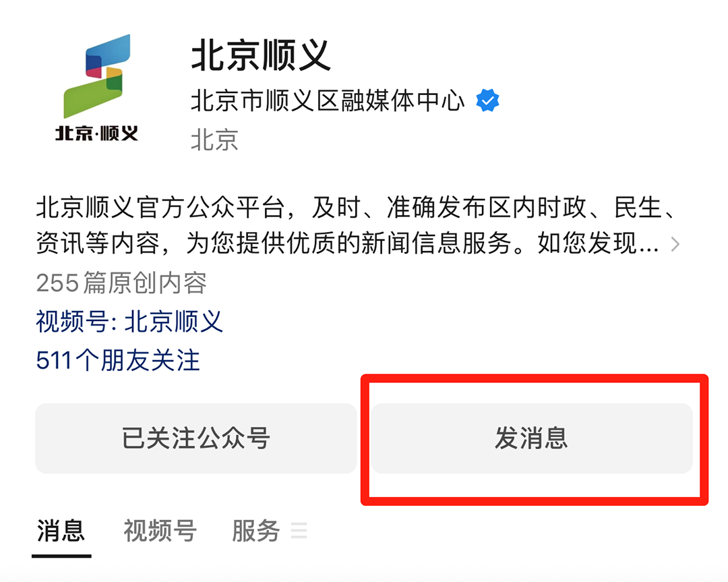This screenshot has width=728, height=582.
Task: Tap the gray 北京 location label
Action: (x=214, y=140)
